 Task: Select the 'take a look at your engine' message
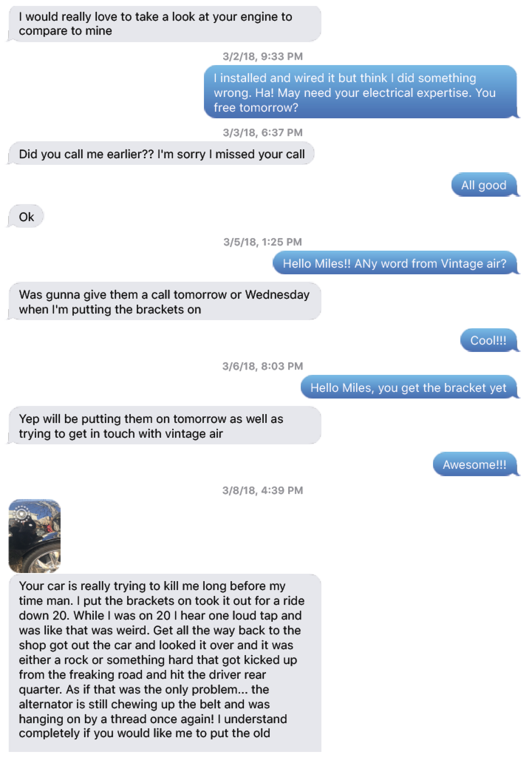tap(164, 24)
